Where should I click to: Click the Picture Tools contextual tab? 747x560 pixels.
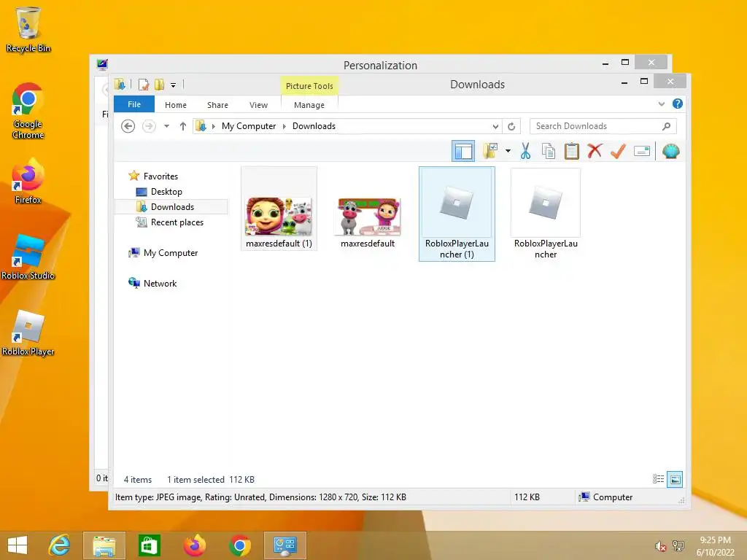(x=309, y=86)
